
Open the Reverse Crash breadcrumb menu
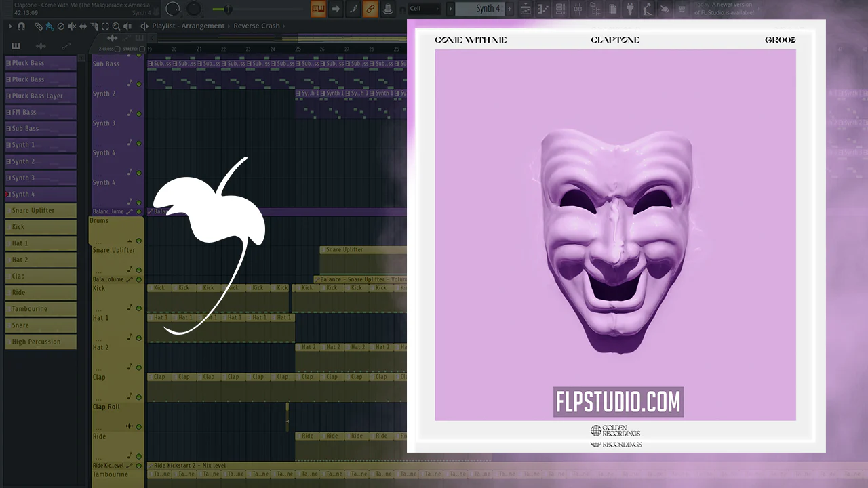pos(256,26)
